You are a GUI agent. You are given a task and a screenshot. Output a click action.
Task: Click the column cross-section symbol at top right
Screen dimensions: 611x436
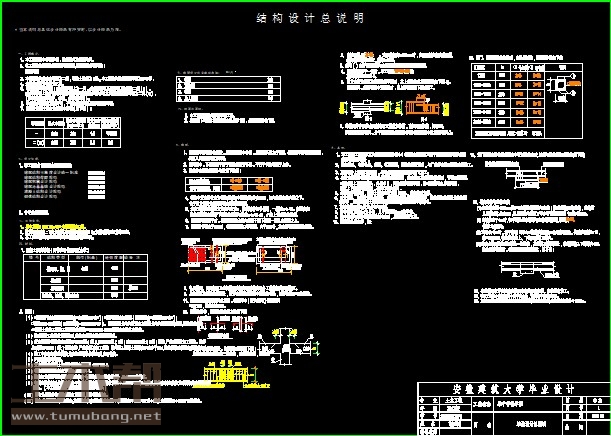click(x=571, y=84)
